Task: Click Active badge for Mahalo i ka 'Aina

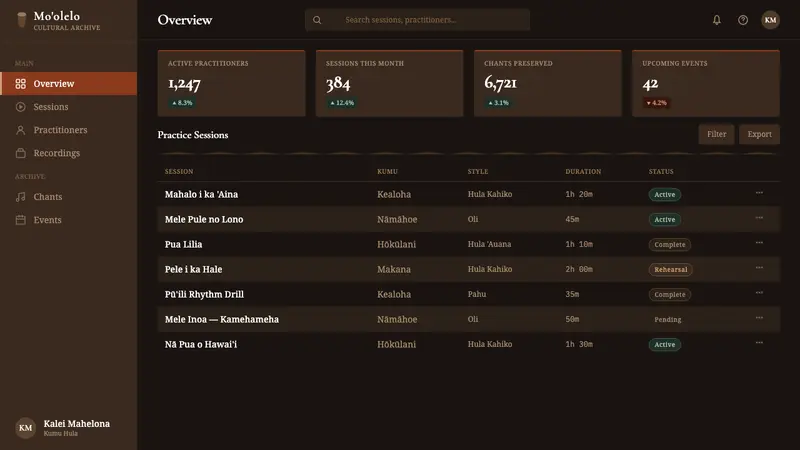Action: click(x=665, y=194)
